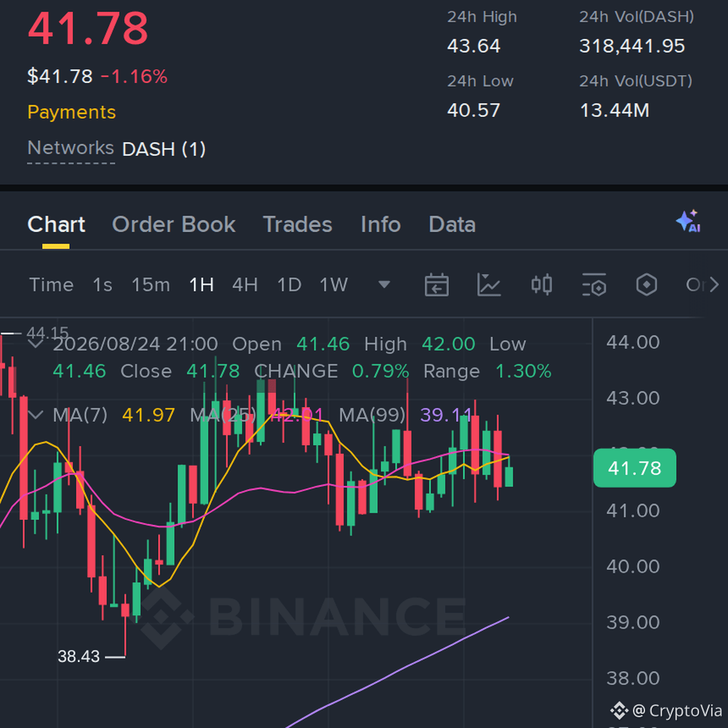Image resolution: width=728 pixels, height=728 pixels.
Task: Click the CHANGE 0.79% value
Action: [380, 371]
